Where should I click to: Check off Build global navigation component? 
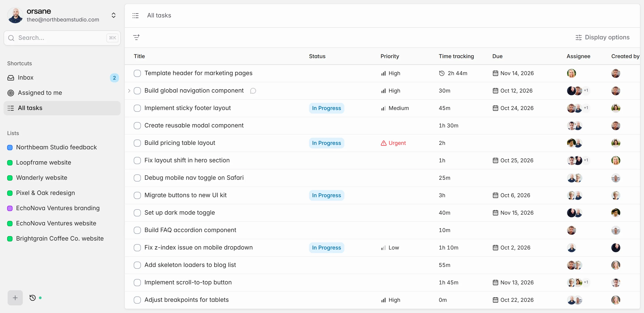[x=137, y=91]
